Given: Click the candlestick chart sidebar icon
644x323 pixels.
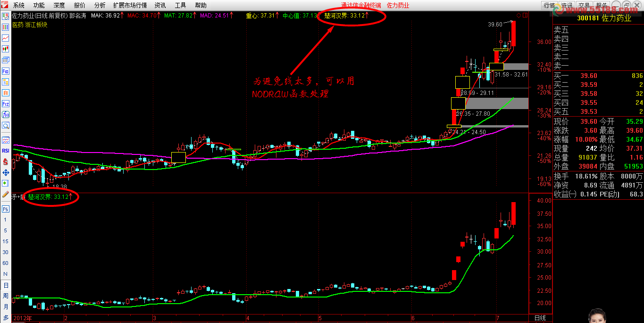Looking at the screenshot, I should (6, 49).
